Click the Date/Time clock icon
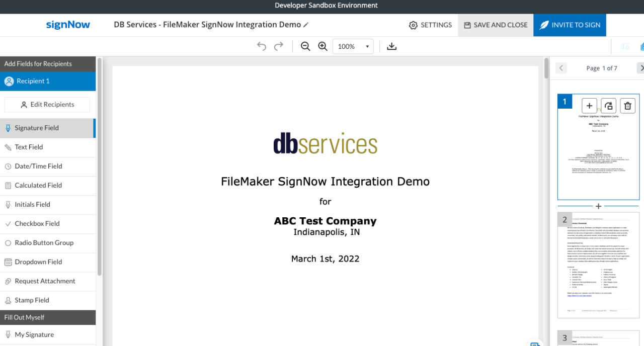 [x=8, y=166]
